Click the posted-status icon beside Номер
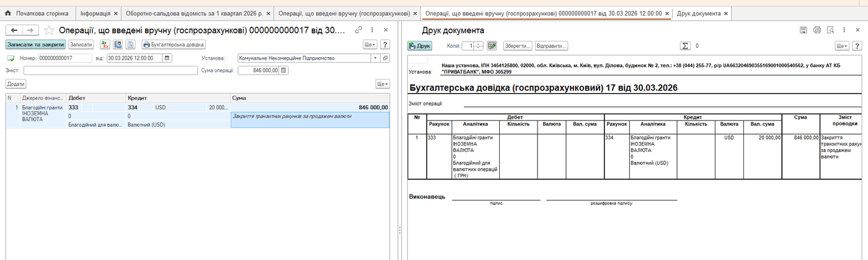 [x=11, y=58]
